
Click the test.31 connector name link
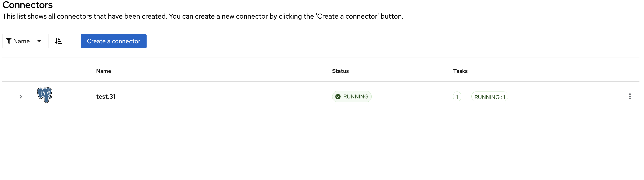[106, 96]
